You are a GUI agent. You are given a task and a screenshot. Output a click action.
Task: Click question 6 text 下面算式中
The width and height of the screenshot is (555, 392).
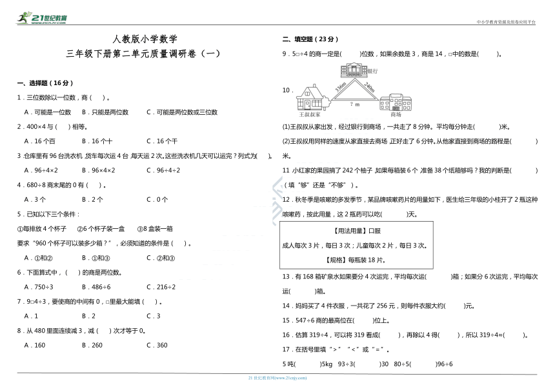tap(70, 273)
